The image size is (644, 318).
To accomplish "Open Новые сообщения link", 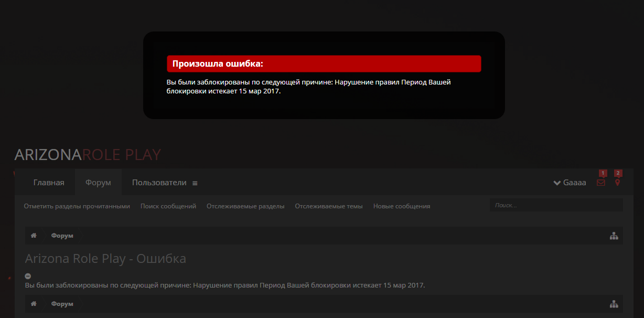I will tap(402, 206).
